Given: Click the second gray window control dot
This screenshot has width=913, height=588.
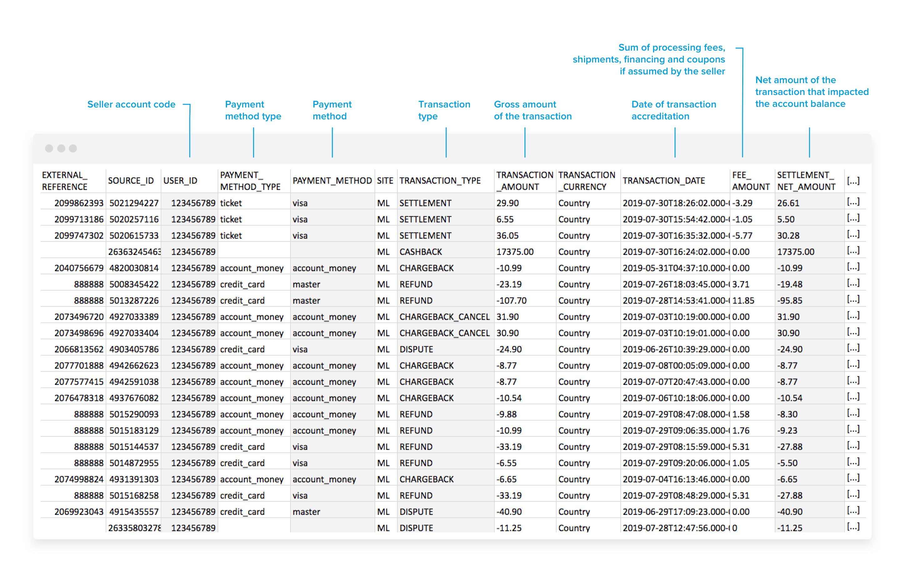Looking at the screenshot, I should click(61, 148).
